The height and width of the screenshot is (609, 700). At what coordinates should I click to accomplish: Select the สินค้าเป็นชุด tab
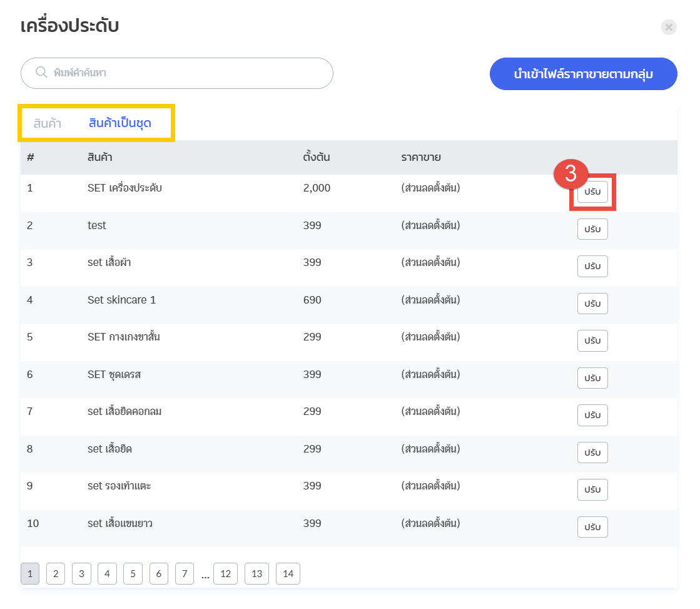click(120, 123)
